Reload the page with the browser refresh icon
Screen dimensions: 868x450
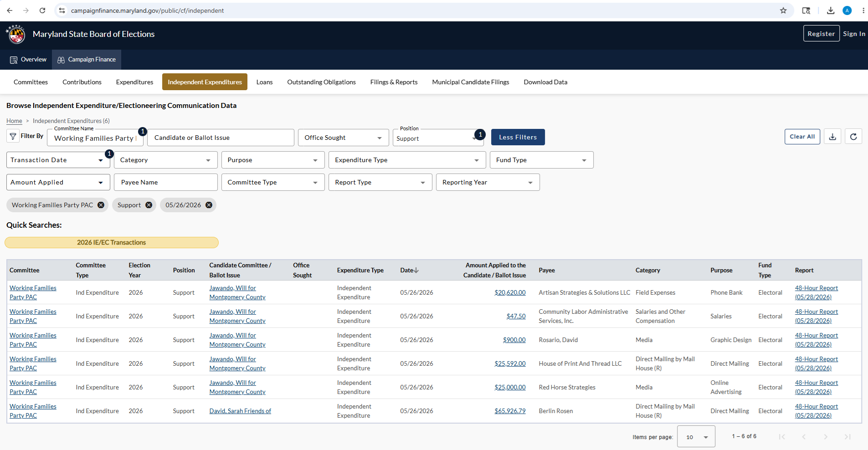[42, 10]
